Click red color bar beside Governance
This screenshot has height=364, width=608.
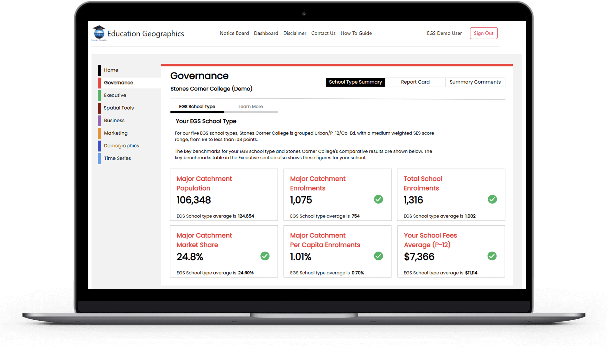coord(99,83)
